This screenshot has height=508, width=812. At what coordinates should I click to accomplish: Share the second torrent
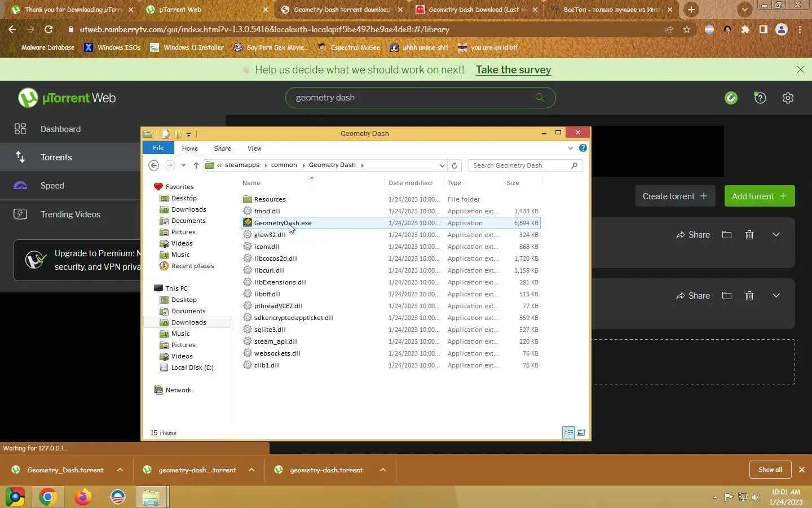693,296
